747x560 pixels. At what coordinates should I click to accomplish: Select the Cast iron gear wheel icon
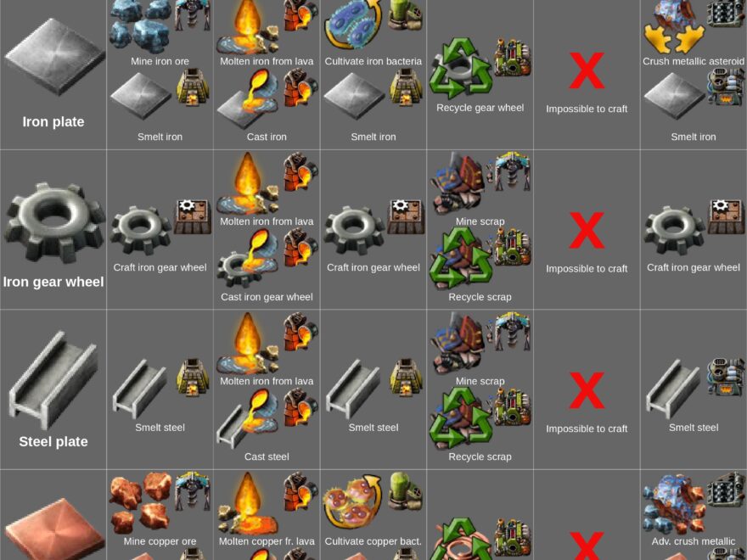point(248,258)
